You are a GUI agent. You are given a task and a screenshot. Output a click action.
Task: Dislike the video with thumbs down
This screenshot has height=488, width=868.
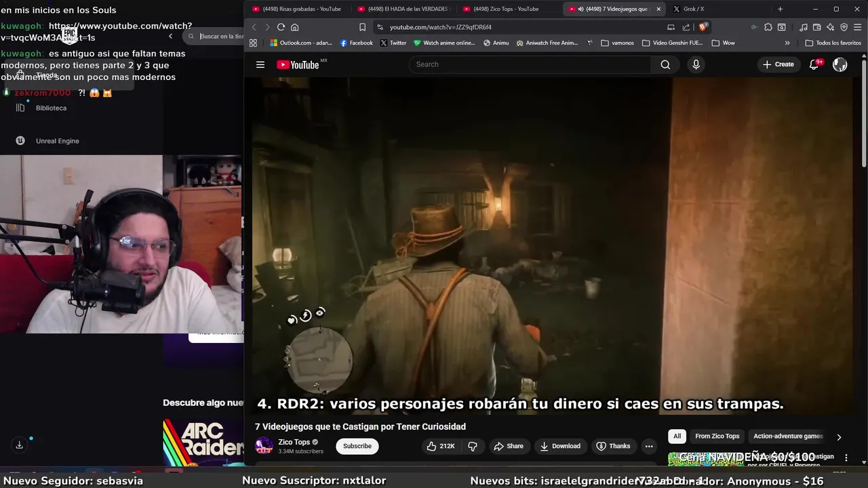pyautogui.click(x=473, y=446)
